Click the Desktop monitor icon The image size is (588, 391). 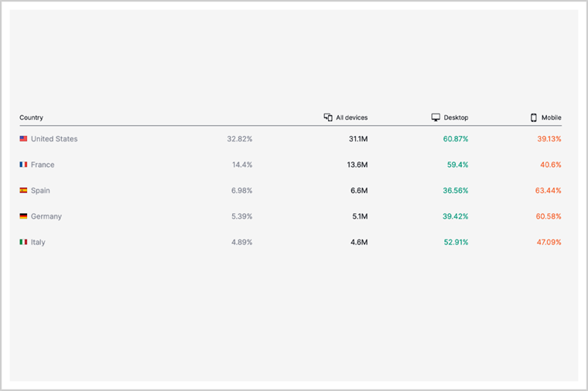[x=436, y=117]
